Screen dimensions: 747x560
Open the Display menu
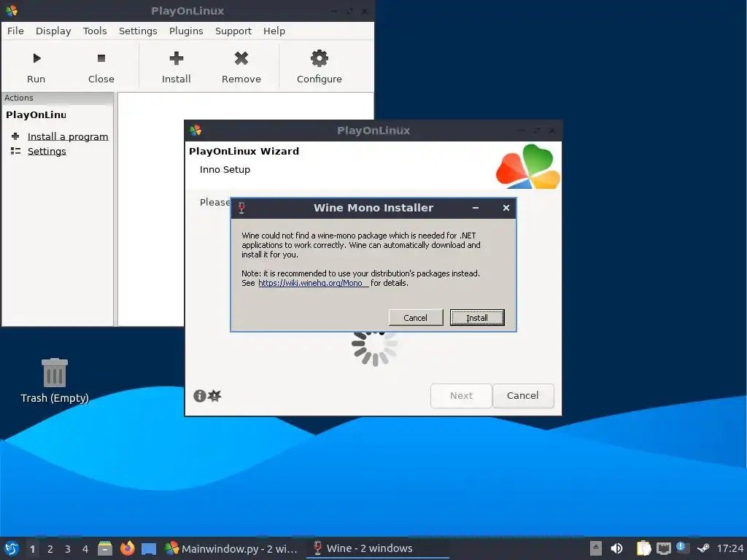click(53, 31)
